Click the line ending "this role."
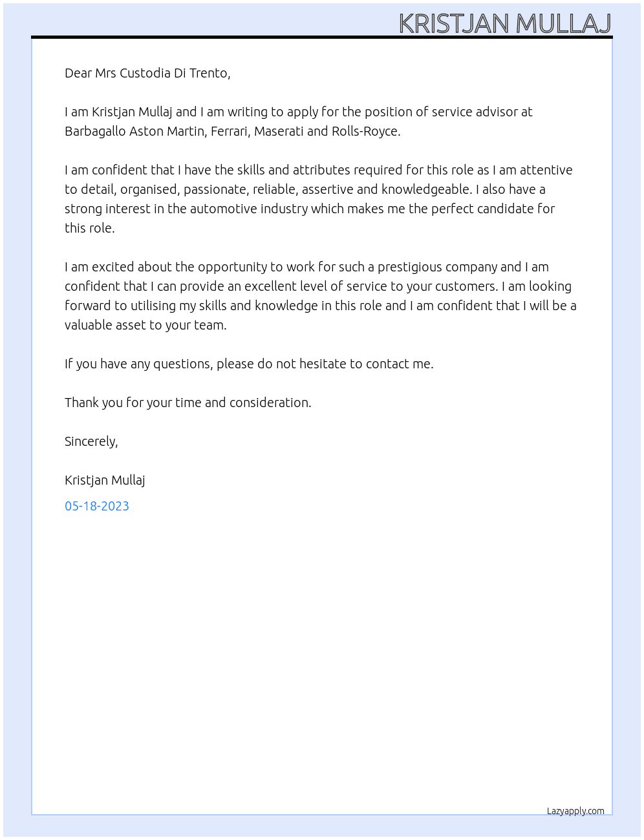 tap(90, 228)
